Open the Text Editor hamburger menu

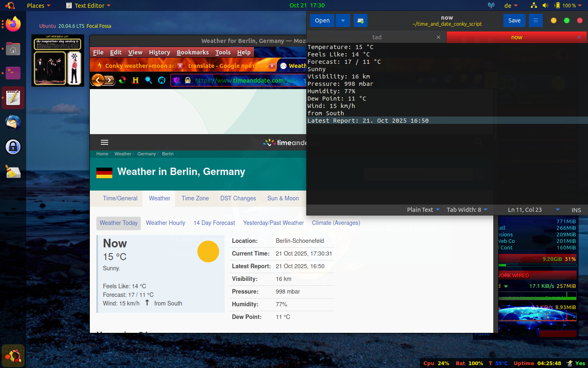536,20
